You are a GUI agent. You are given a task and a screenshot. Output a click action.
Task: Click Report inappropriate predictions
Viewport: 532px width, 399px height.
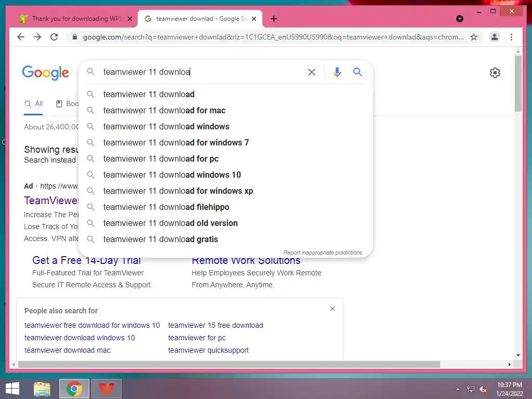[323, 252]
